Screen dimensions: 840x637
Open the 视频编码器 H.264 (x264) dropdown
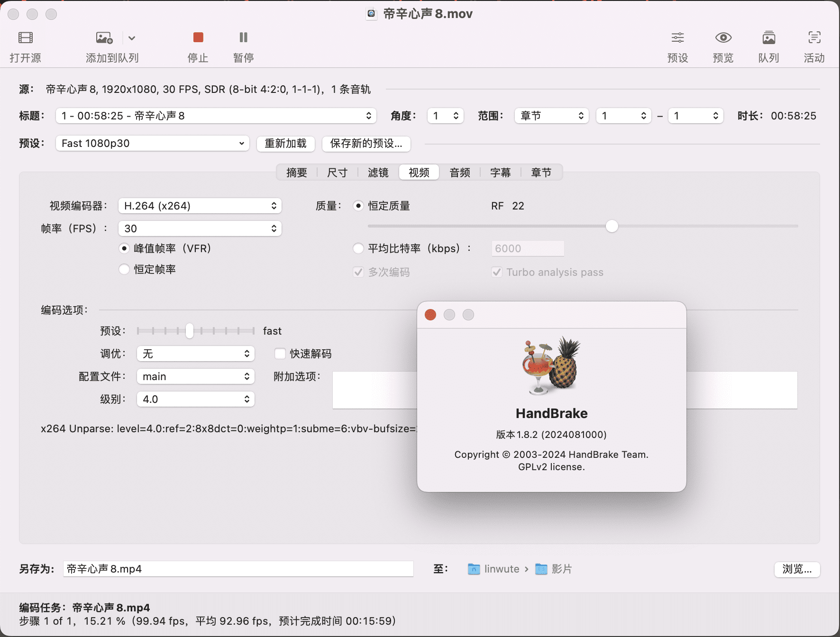point(200,206)
